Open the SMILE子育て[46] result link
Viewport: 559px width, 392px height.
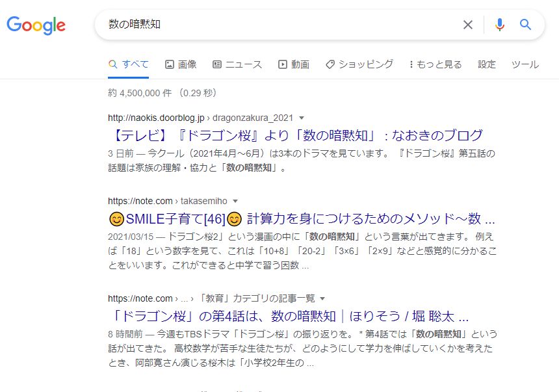tap(302, 218)
